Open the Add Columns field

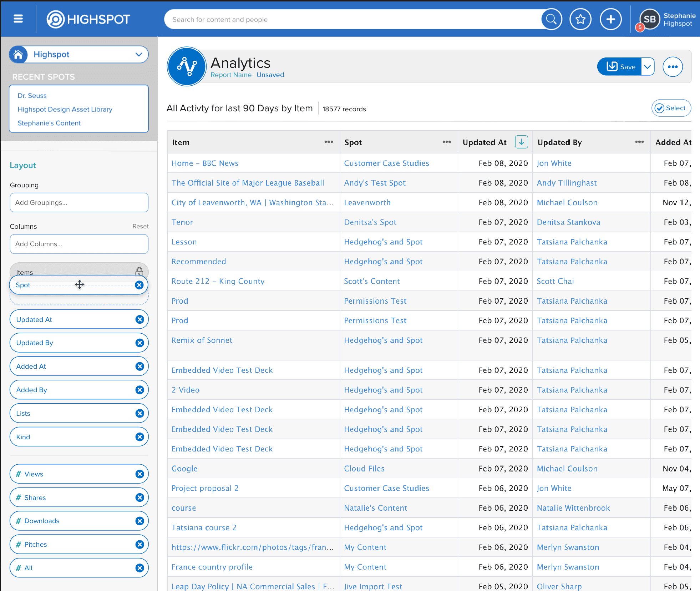pyautogui.click(x=79, y=244)
